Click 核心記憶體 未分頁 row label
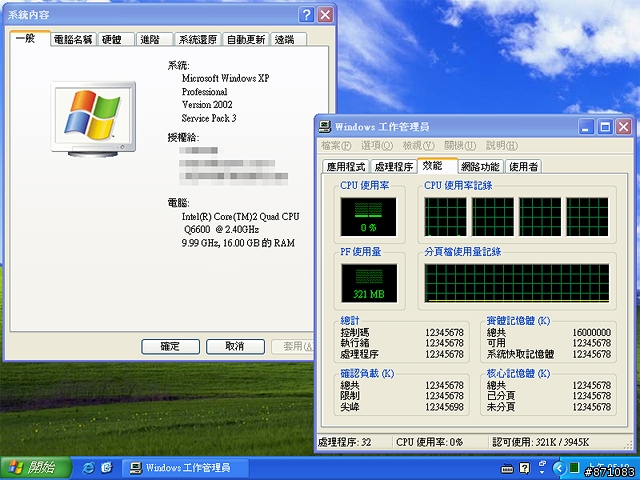 (501, 407)
